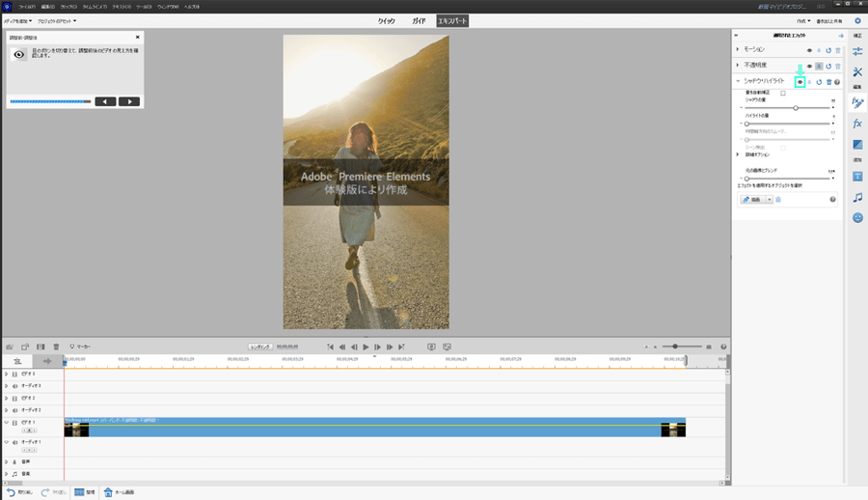The height and width of the screenshot is (500, 868).
Task: Click the back arrow button in the guide panel
Action: pyautogui.click(x=105, y=101)
